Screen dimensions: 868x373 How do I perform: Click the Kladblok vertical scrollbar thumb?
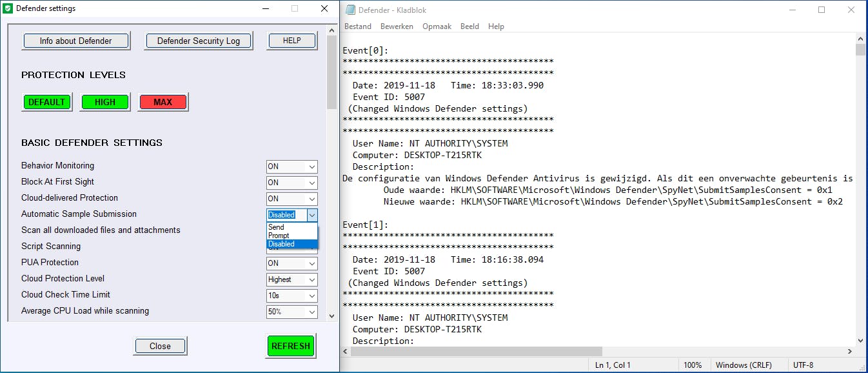pos(860,50)
